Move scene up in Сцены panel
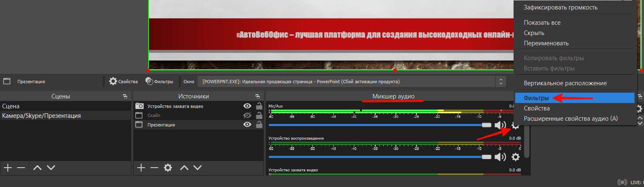 [37, 168]
